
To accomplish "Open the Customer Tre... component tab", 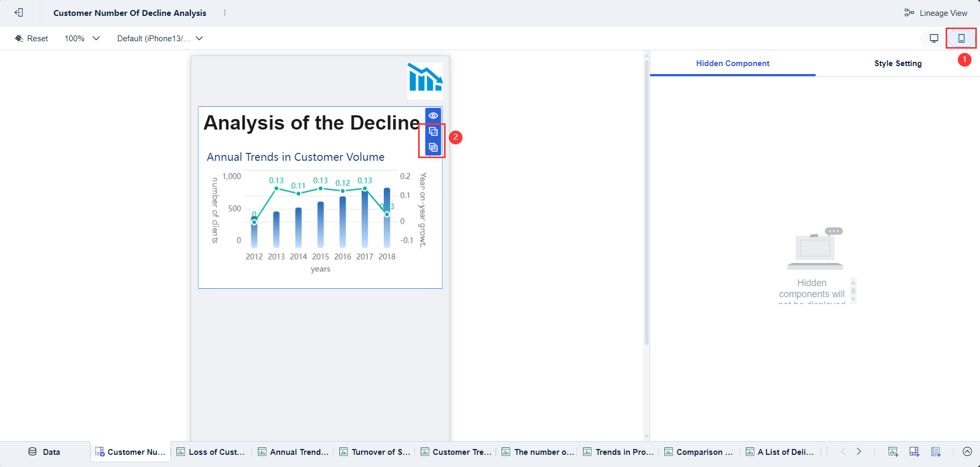I will pyautogui.click(x=456, y=452).
